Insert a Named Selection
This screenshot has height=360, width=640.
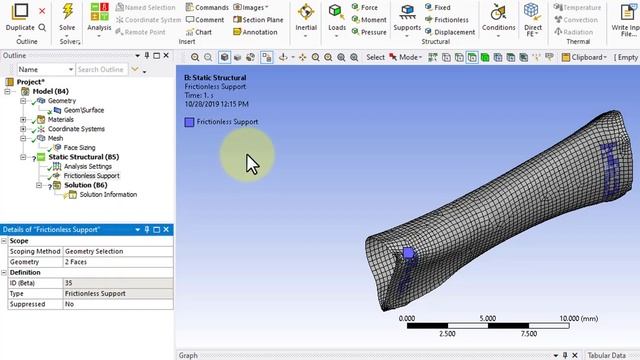[x=146, y=7]
